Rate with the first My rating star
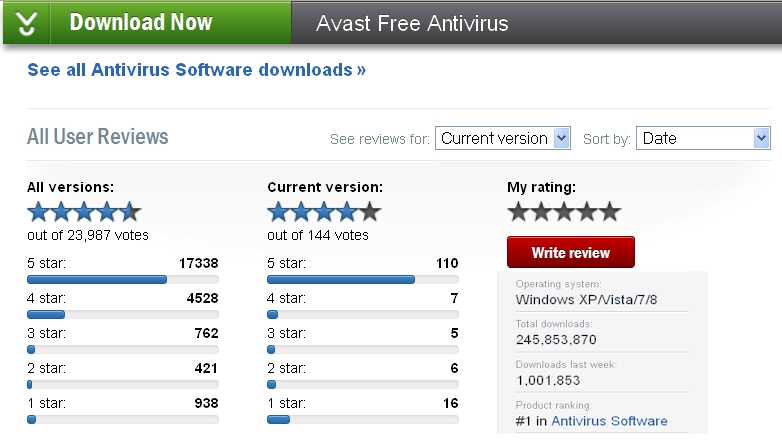782x446 pixels. click(519, 211)
